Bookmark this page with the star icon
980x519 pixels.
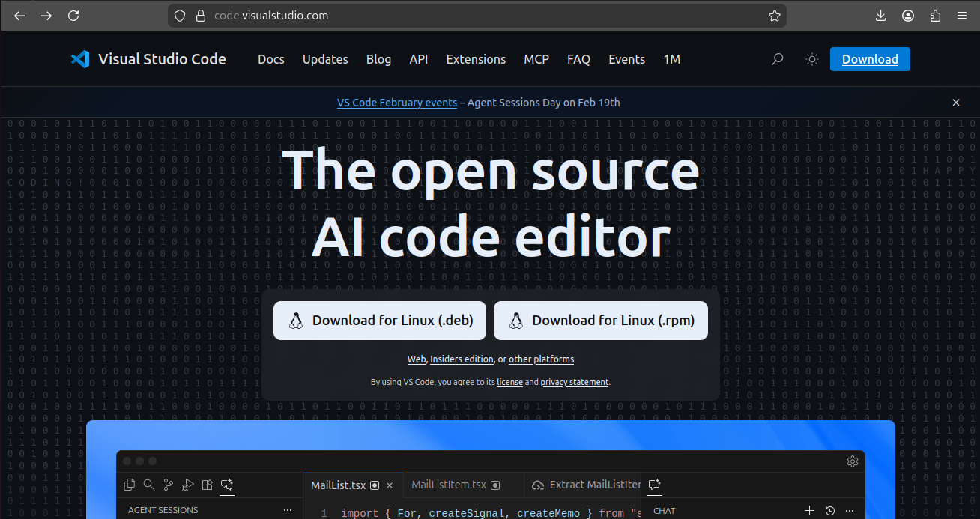(x=775, y=16)
